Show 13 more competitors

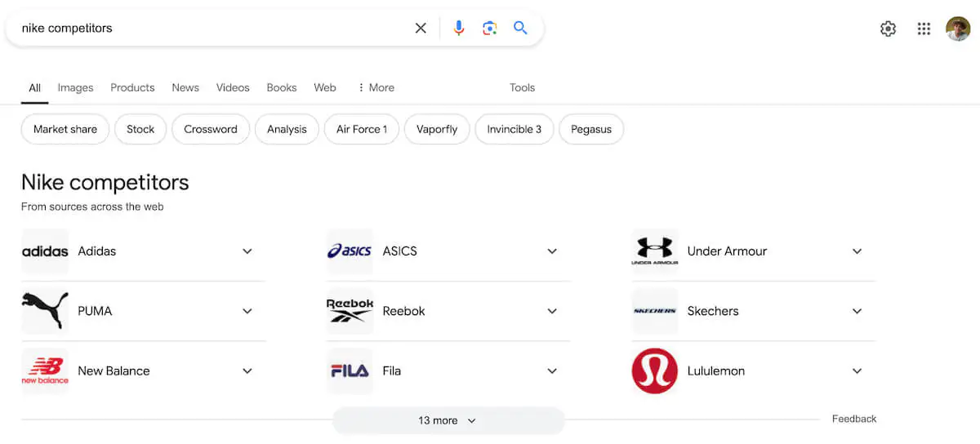click(448, 420)
